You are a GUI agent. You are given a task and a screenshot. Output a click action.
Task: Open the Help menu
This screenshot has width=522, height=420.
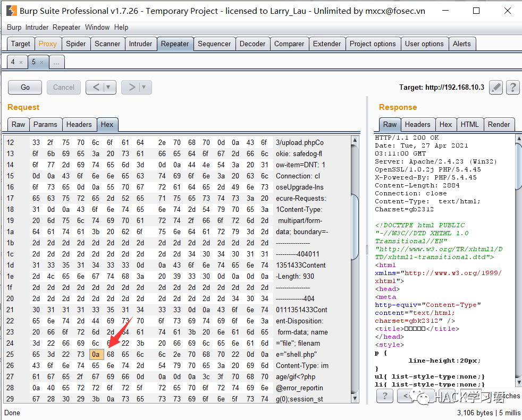[x=121, y=27]
